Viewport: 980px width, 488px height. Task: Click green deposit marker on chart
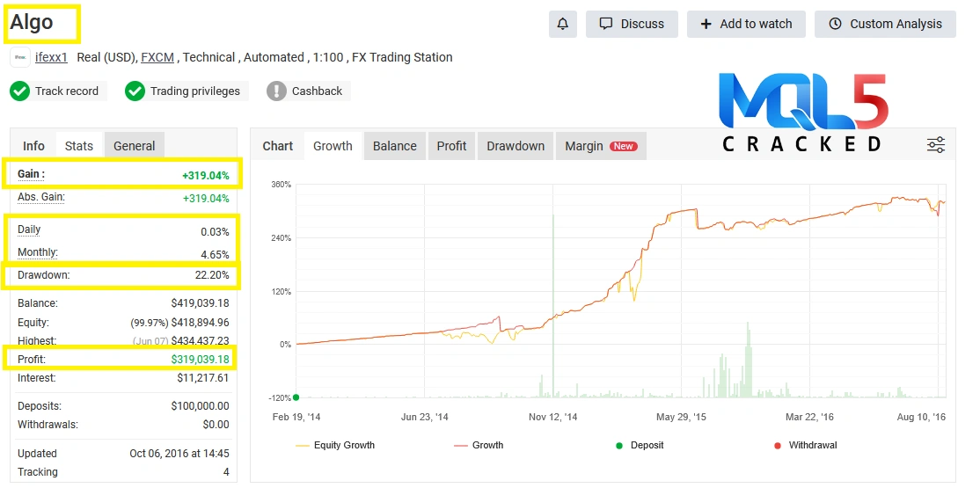[x=296, y=397]
